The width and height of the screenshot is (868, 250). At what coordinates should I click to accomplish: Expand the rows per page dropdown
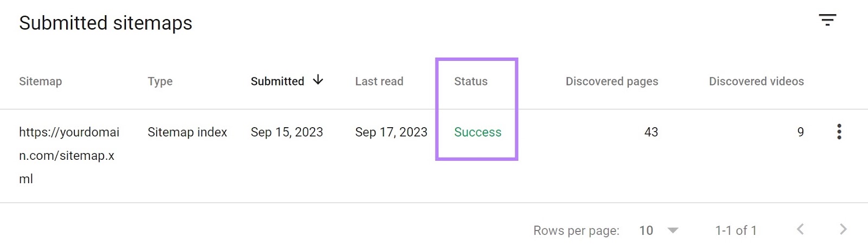pos(673,230)
